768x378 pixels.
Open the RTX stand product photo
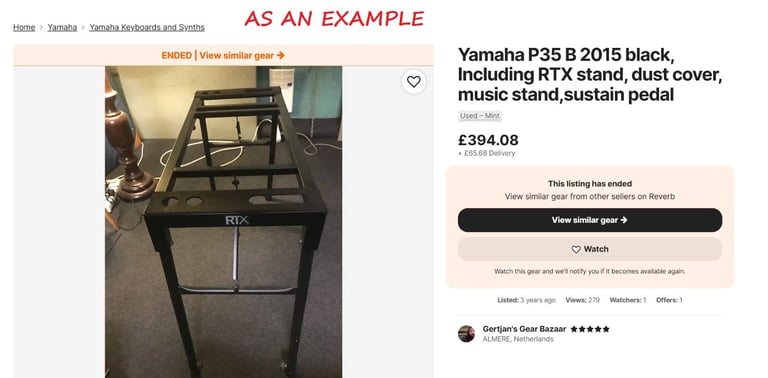click(x=223, y=222)
